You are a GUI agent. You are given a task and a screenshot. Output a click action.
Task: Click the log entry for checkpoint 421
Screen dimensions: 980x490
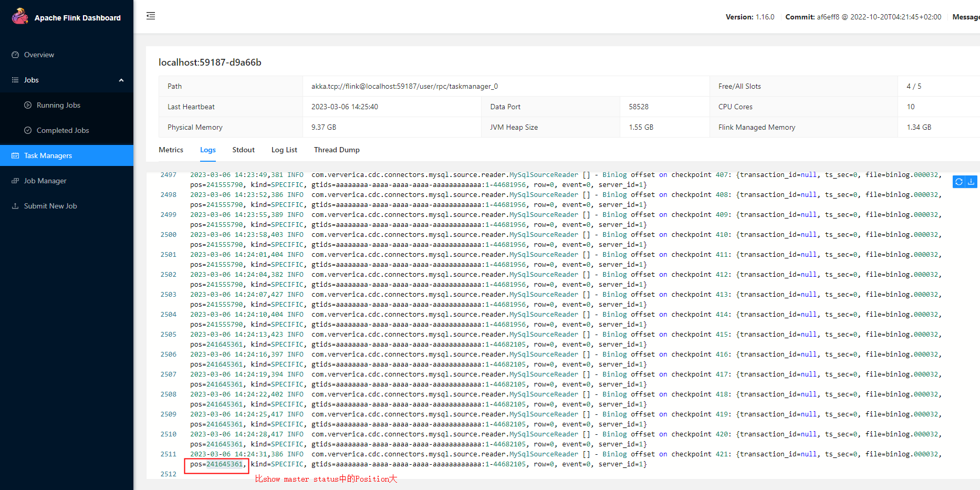(566, 459)
